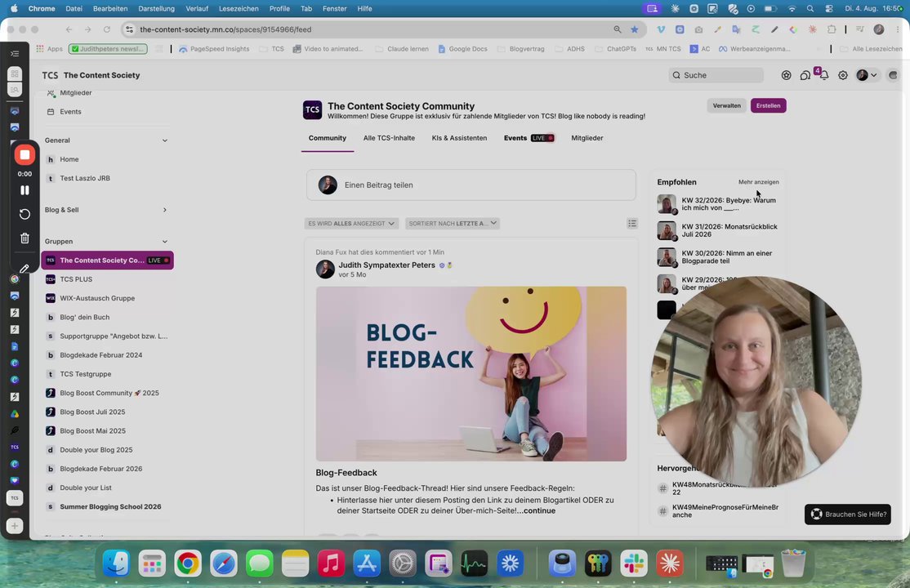Viewport: 910px width, 588px height.
Task: Click 'Brauchen Sie Hilfe?' help button
Action: point(847,514)
